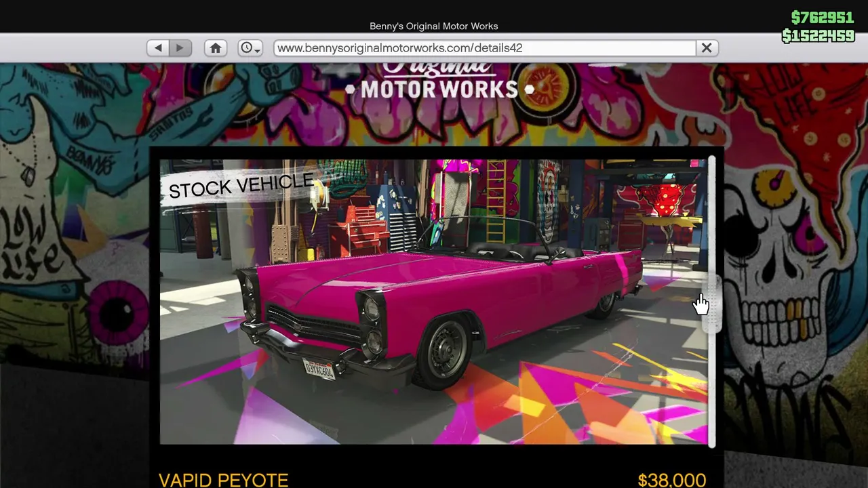Click the $1522459 bank balance

coord(818,35)
